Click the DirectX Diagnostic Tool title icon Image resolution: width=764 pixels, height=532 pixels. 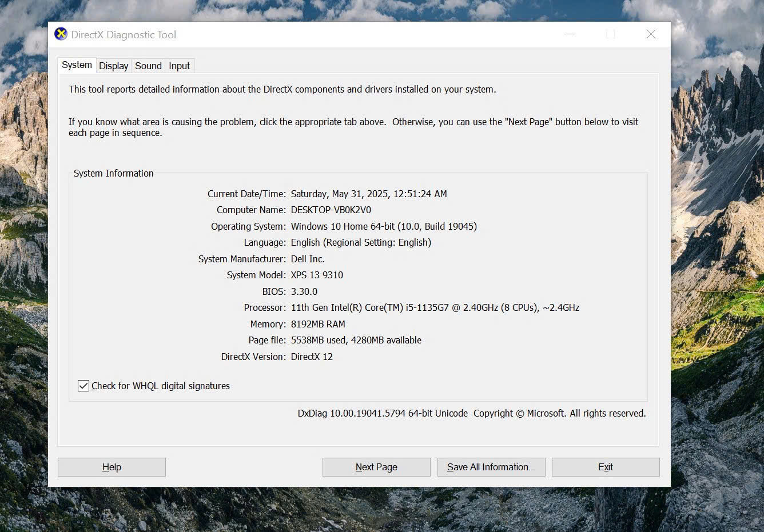click(x=61, y=34)
